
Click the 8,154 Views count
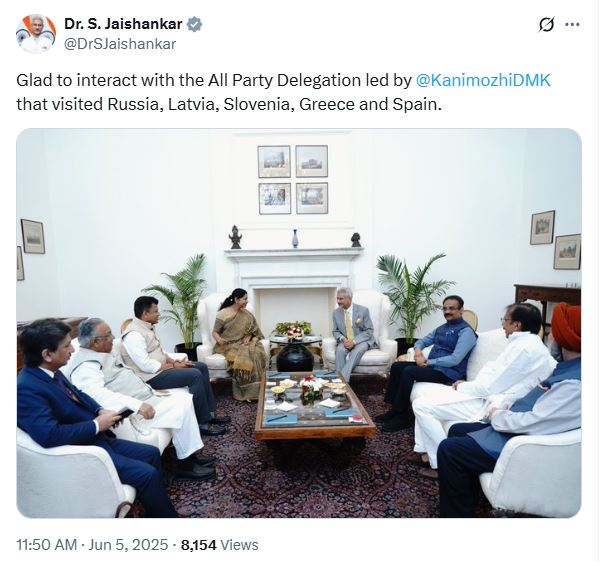220,545
